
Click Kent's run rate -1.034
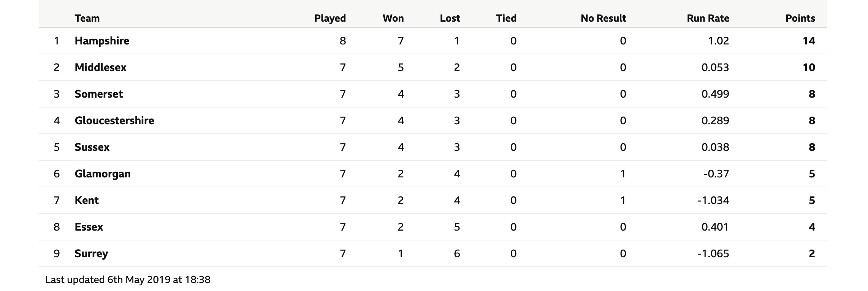[x=713, y=200]
